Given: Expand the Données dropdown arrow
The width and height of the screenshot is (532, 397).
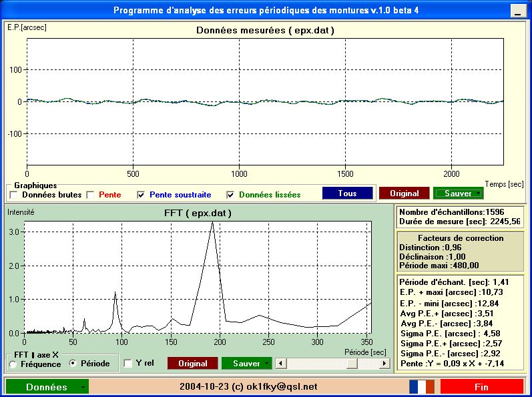Looking at the screenshot, I should (83, 387).
